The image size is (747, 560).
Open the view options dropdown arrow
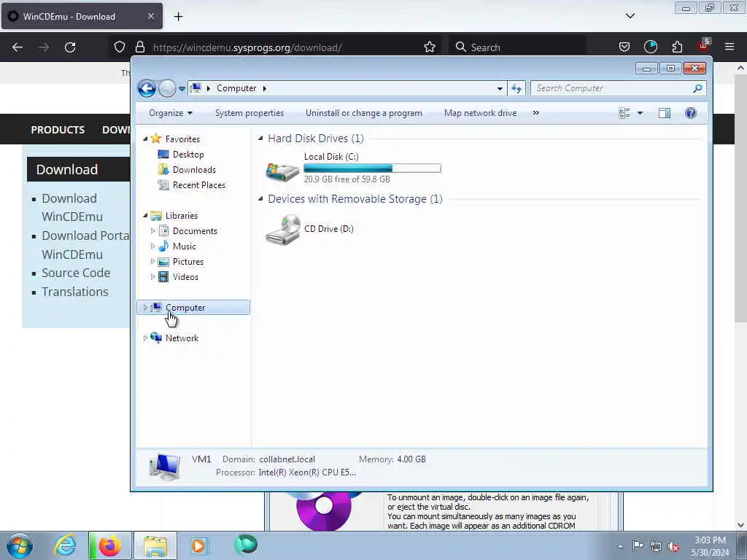click(x=640, y=113)
